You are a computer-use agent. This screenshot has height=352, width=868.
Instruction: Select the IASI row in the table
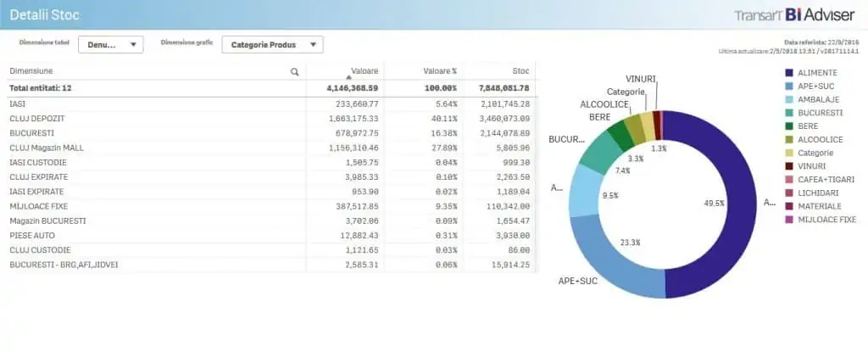(17, 103)
